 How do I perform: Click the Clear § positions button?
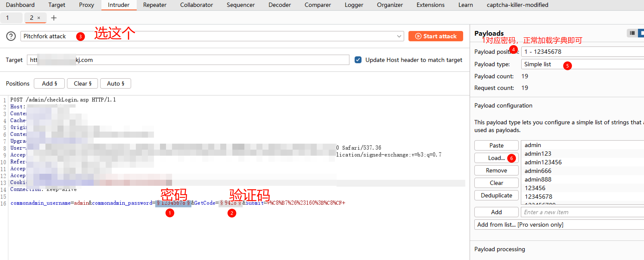click(82, 83)
